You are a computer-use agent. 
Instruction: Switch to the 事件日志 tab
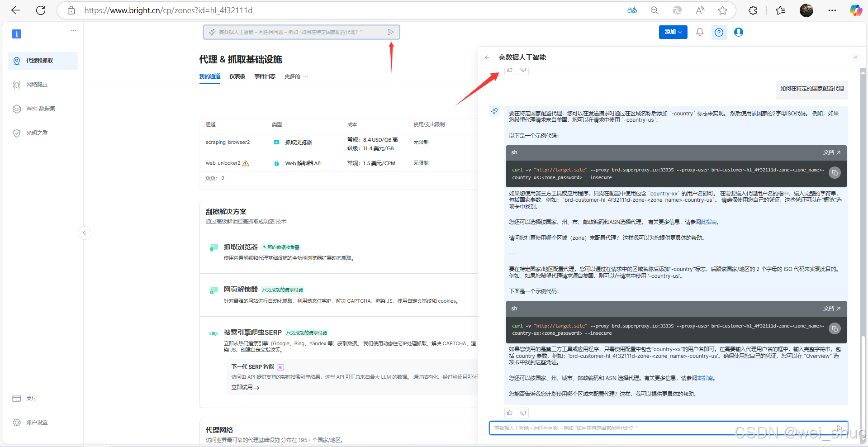pyautogui.click(x=265, y=76)
